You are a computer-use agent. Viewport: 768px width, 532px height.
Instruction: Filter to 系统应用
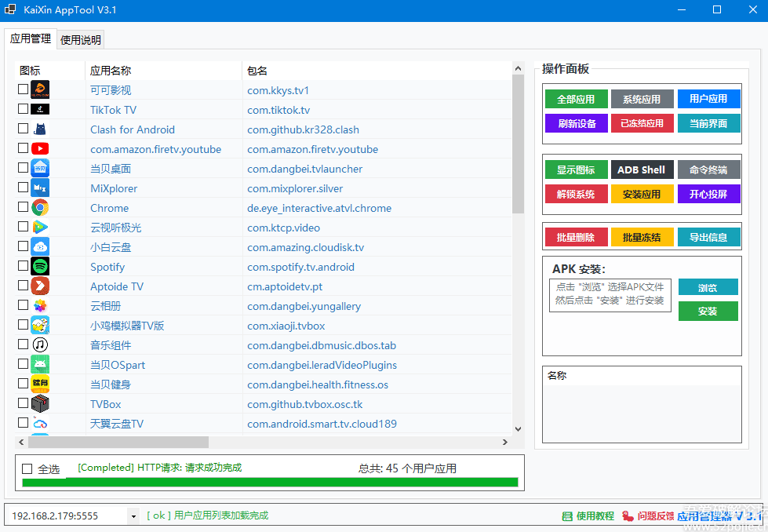coord(642,99)
